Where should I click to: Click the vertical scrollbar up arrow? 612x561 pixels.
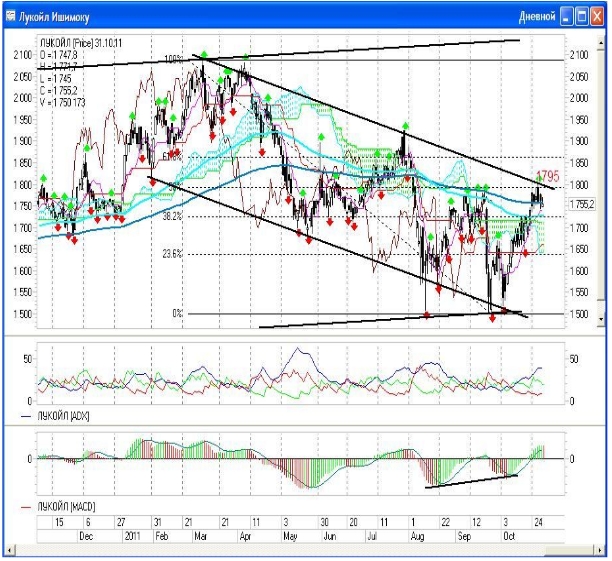[x=601, y=41]
